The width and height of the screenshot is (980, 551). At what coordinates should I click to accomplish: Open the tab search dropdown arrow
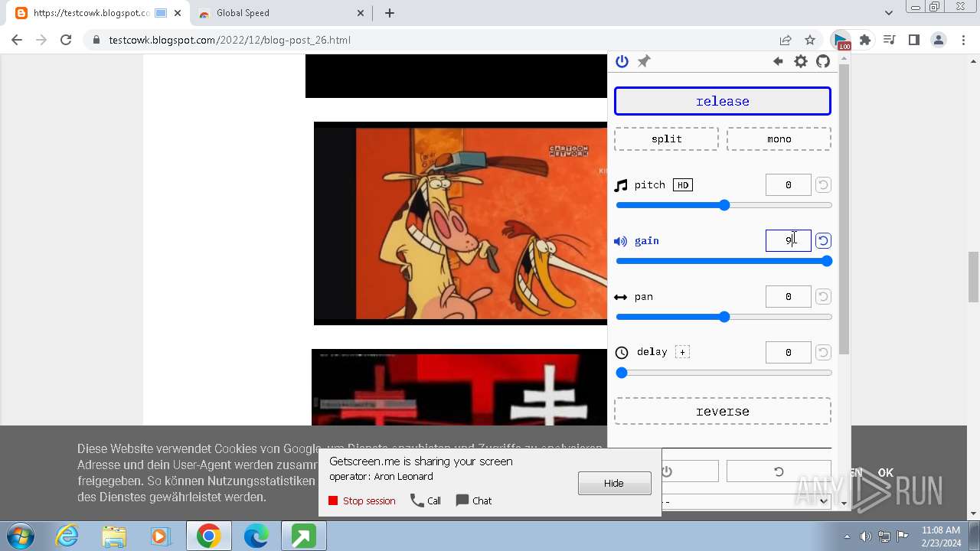[889, 13]
